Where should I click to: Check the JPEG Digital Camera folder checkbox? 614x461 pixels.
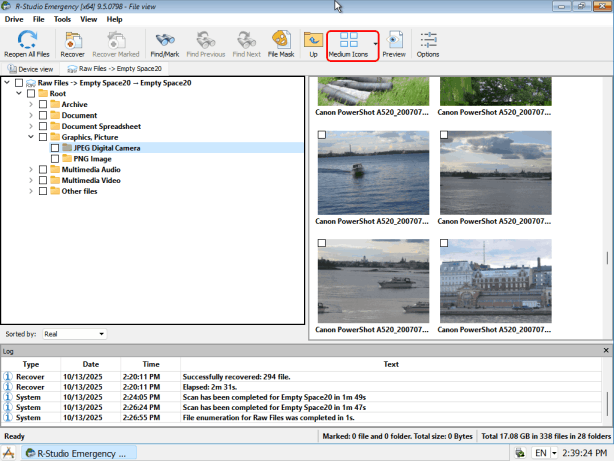coord(54,148)
